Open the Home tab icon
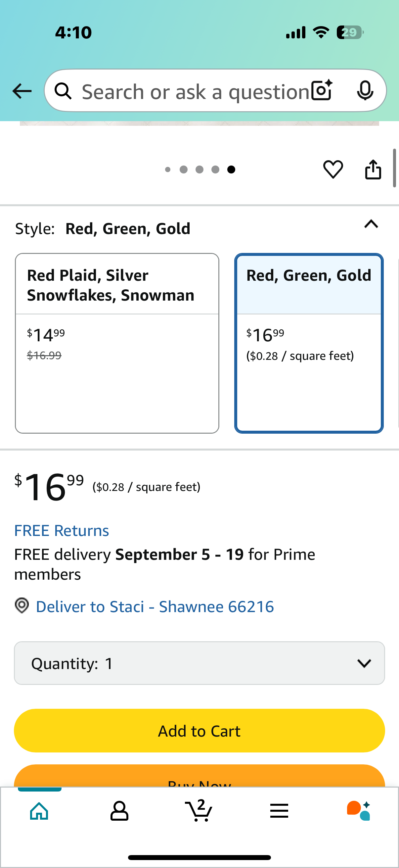Viewport: 399px width, 868px height. [39, 811]
